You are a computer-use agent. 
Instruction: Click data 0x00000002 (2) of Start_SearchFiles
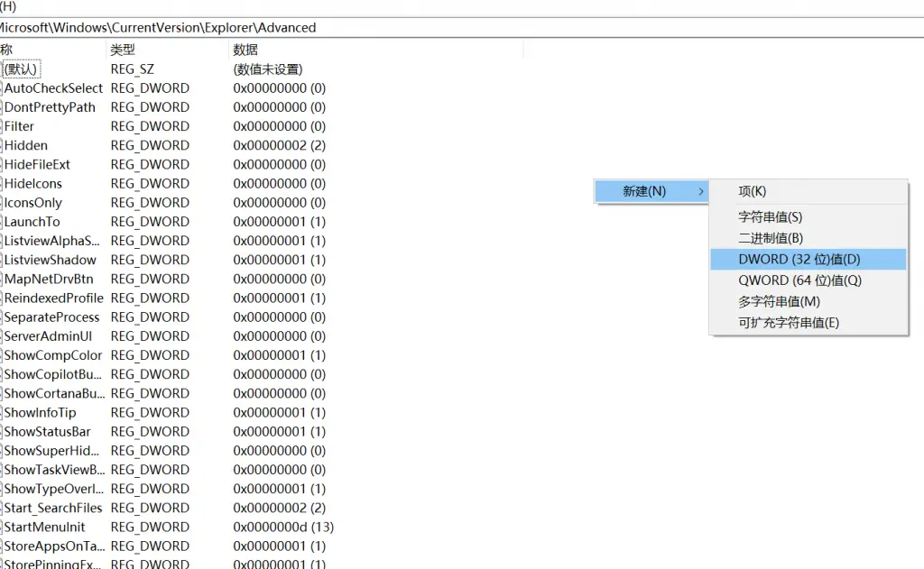280,508
